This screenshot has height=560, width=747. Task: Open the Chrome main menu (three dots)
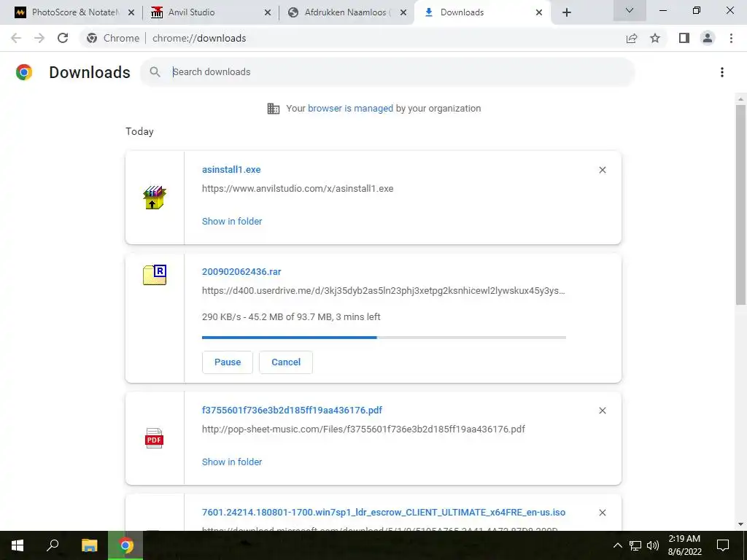pyautogui.click(x=731, y=38)
